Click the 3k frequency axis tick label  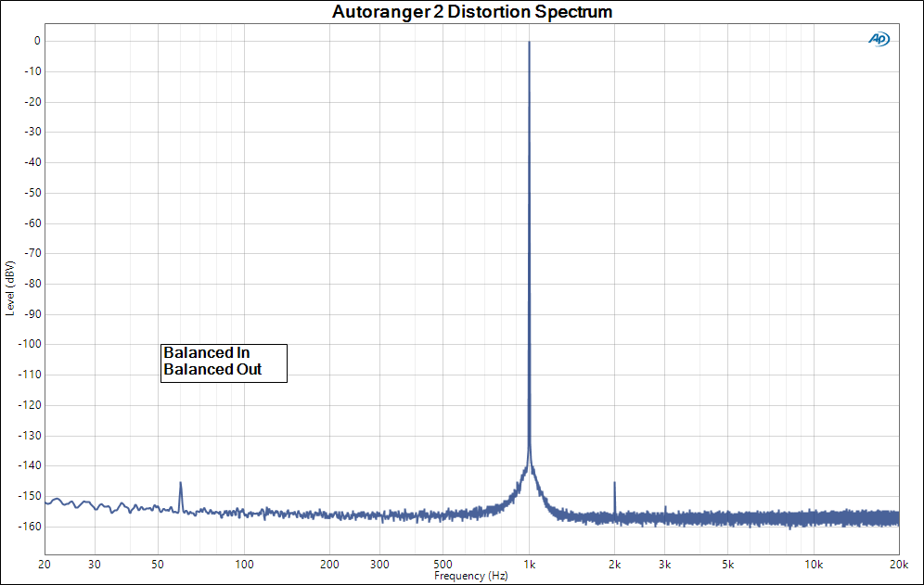(665, 565)
